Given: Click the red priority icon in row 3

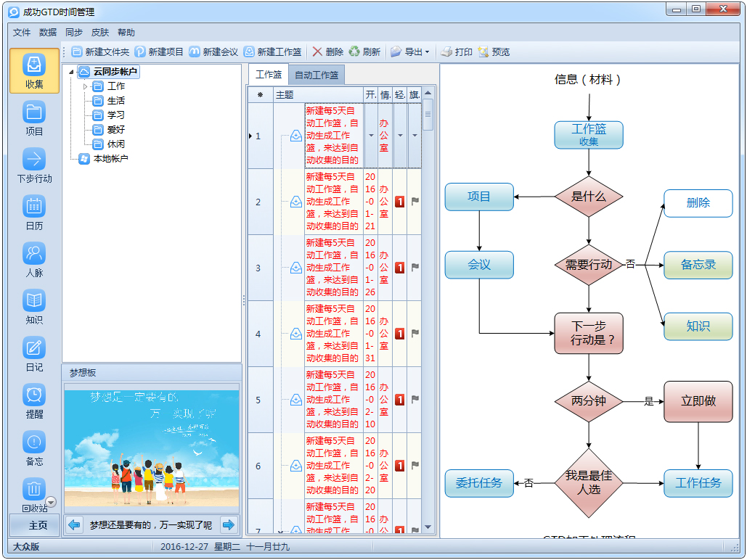Looking at the screenshot, I should pyautogui.click(x=400, y=268).
